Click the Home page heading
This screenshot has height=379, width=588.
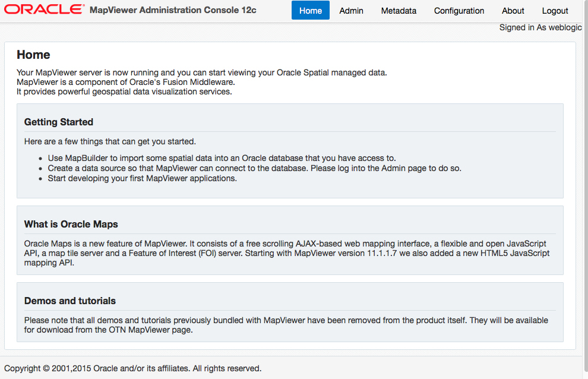point(33,55)
